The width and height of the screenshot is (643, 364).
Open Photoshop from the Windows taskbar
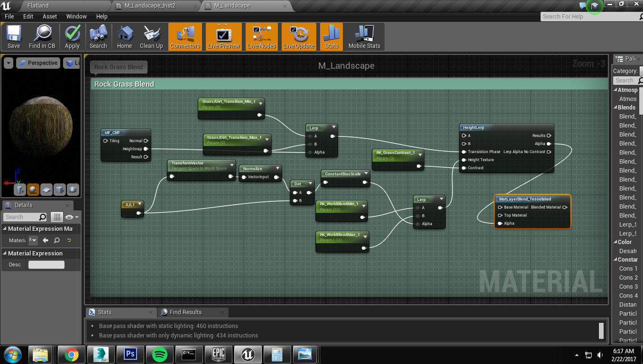point(129,355)
